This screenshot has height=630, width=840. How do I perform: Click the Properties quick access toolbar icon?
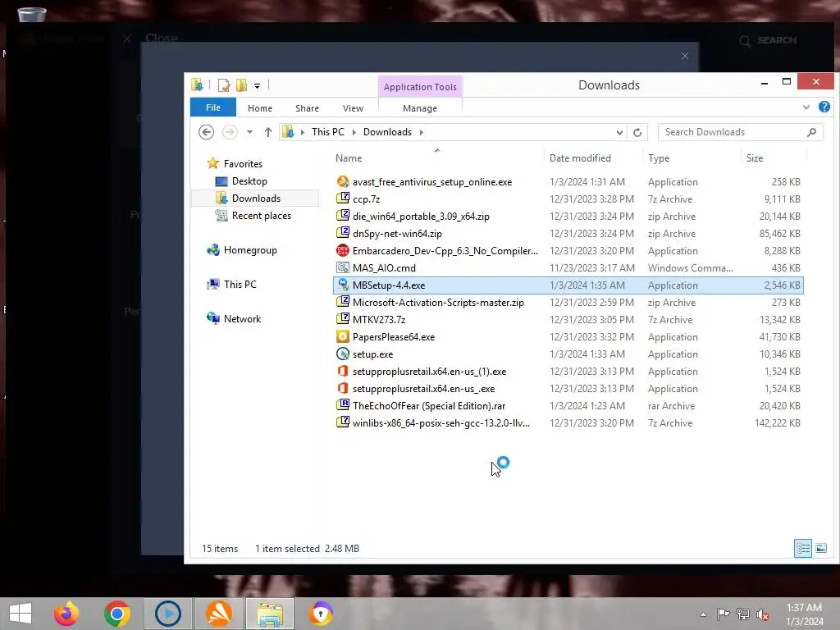coord(224,85)
